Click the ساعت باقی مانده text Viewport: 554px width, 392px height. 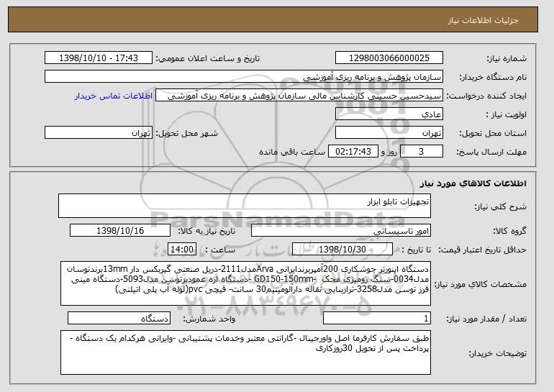(x=292, y=152)
